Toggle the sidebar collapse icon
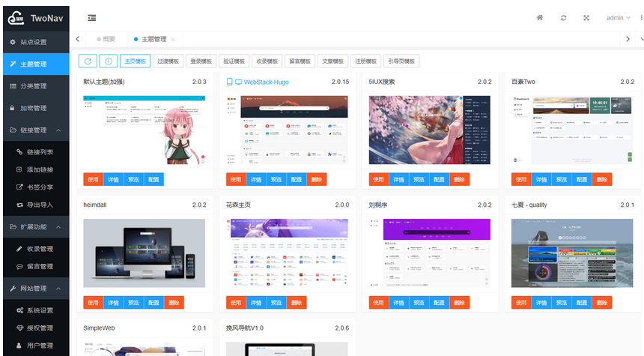644x356 pixels. click(x=92, y=18)
